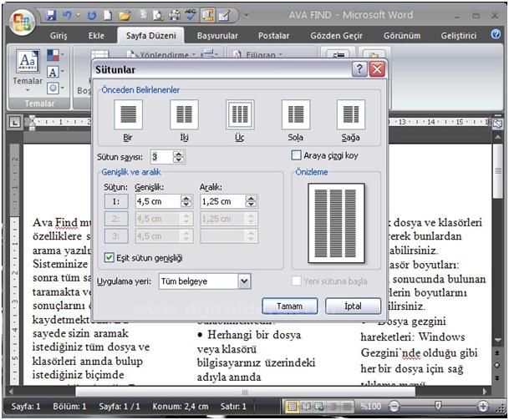Viewport: 509px width, 420px height.
Task: Save the document from Quick Access toolbar
Action: pos(51,15)
